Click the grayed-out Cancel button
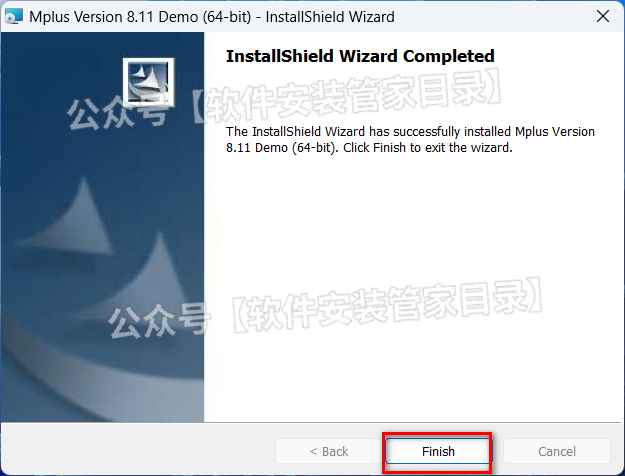625x476 pixels. [557, 451]
